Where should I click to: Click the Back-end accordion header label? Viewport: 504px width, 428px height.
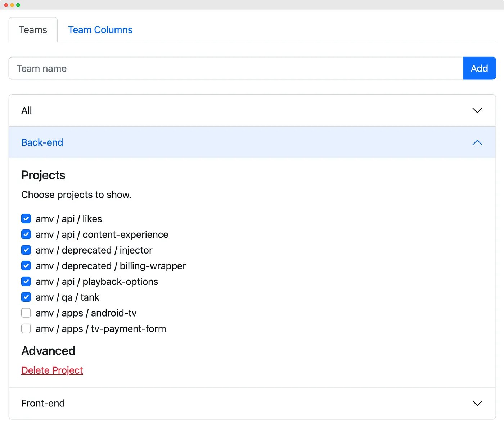(x=42, y=142)
